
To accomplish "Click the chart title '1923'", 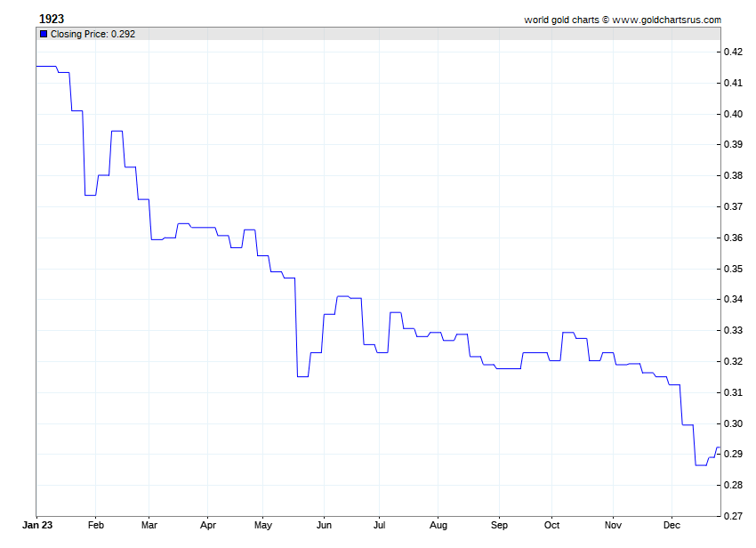I will 51,19.
